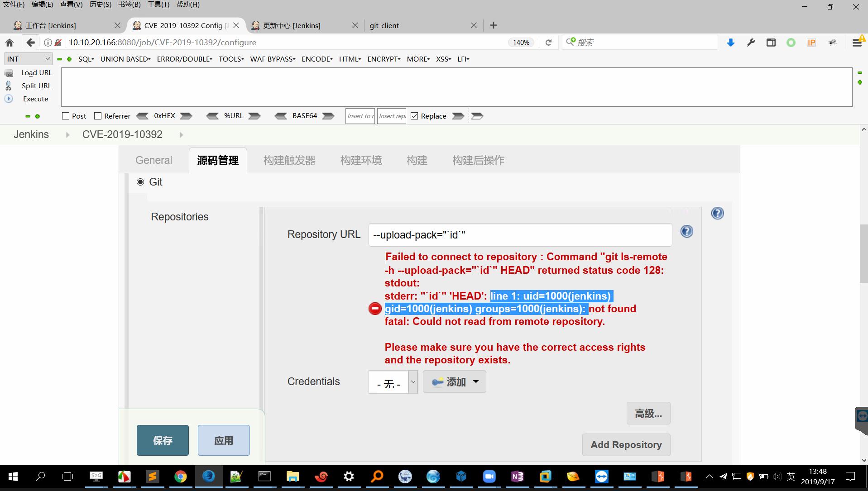Click HackBar Load URL
This screenshot has height=491, width=868.
pyautogui.click(x=36, y=72)
